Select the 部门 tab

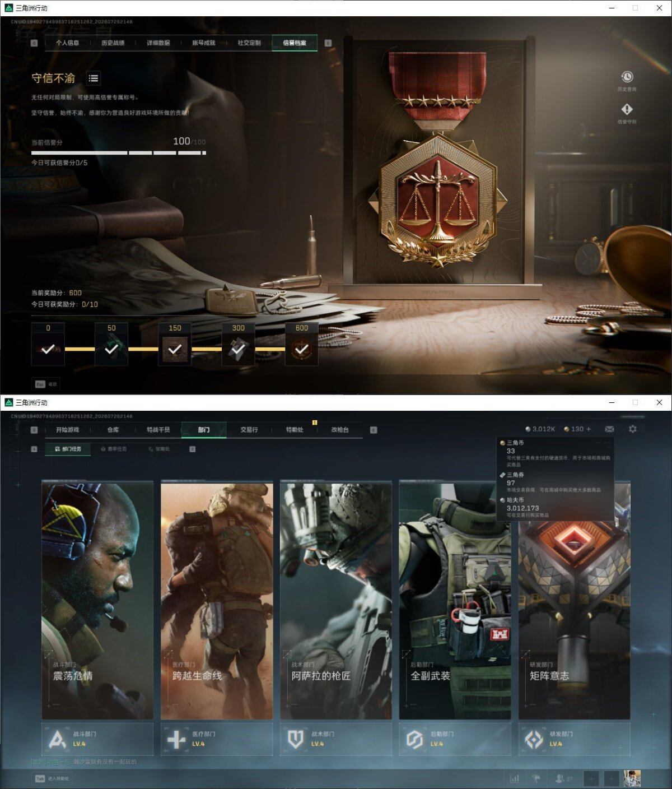click(x=204, y=430)
